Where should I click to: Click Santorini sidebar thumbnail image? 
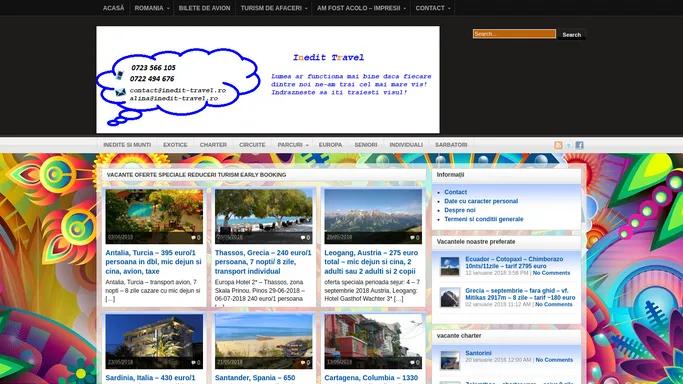[x=450, y=360]
